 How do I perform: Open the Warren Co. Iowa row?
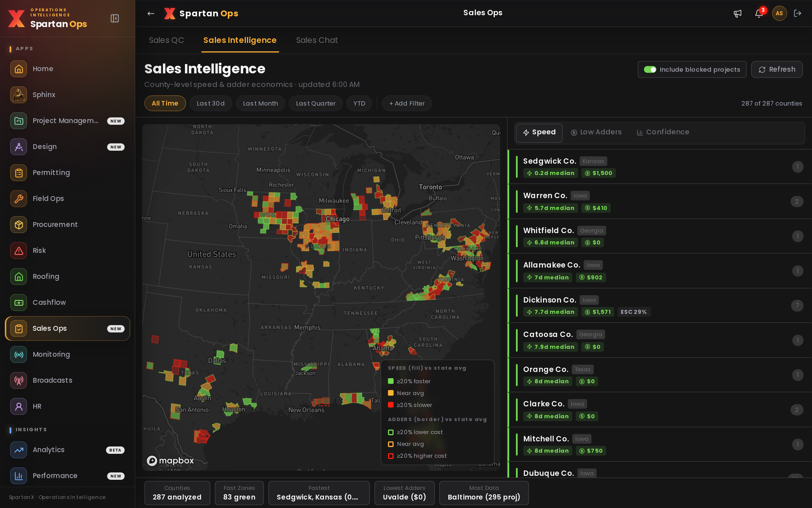(660, 201)
